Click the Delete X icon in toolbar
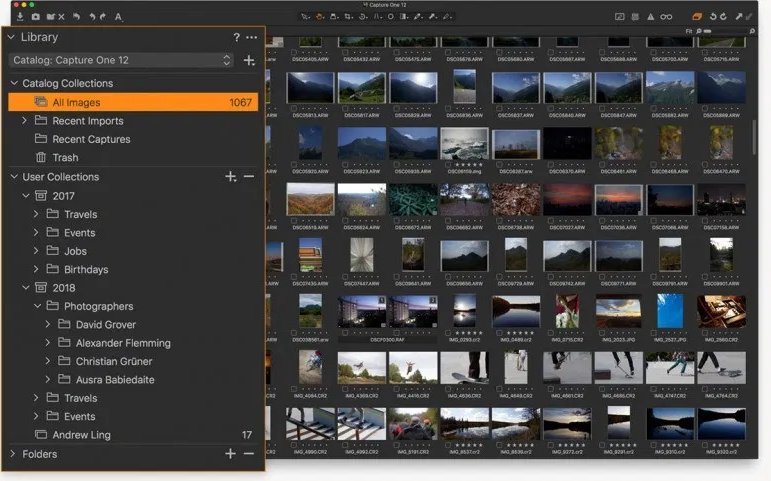This screenshot has width=771, height=481. 61,17
